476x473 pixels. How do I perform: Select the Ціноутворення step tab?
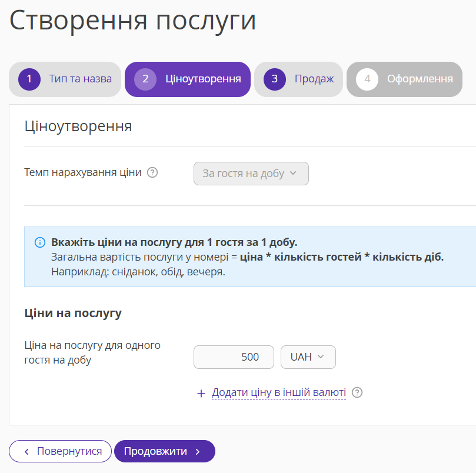click(x=188, y=79)
